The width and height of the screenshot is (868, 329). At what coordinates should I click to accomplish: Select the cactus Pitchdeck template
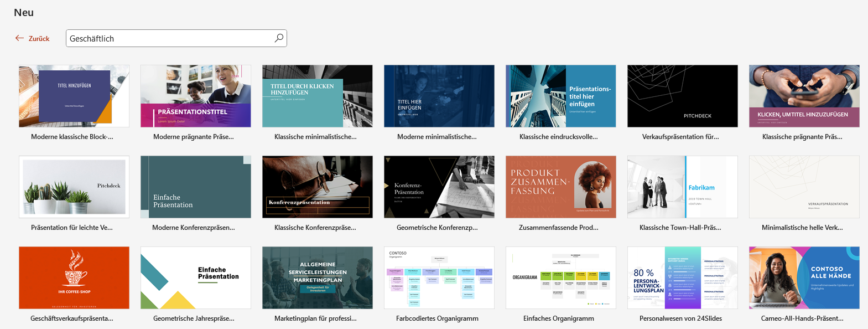pos(74,187)
